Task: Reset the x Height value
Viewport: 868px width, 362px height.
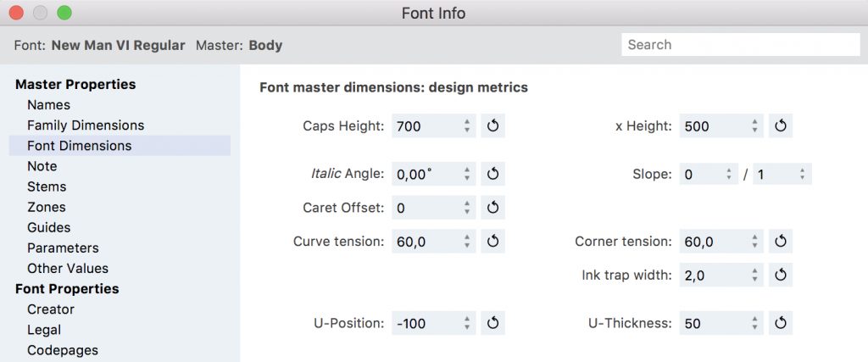Action: (781, 126)
